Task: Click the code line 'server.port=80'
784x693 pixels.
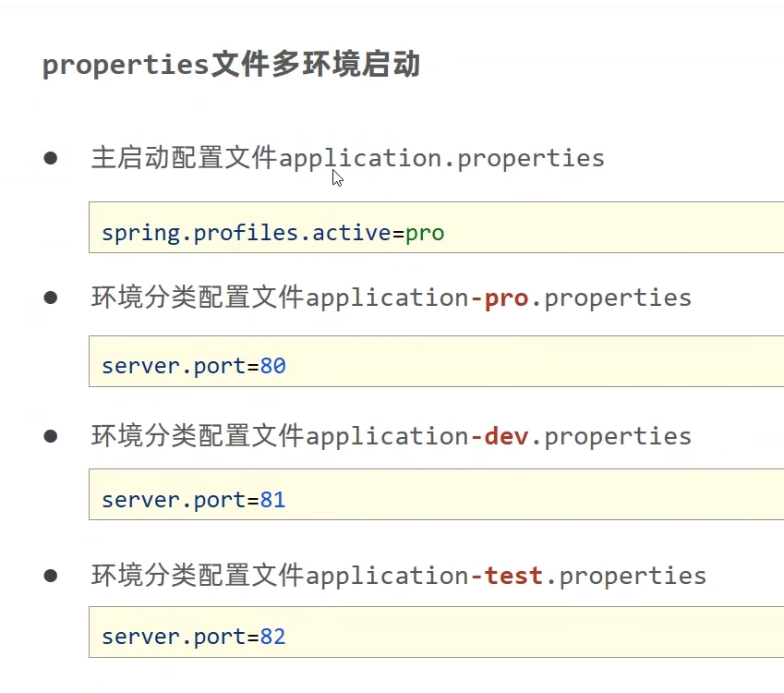Action: (x=194, y=366)
